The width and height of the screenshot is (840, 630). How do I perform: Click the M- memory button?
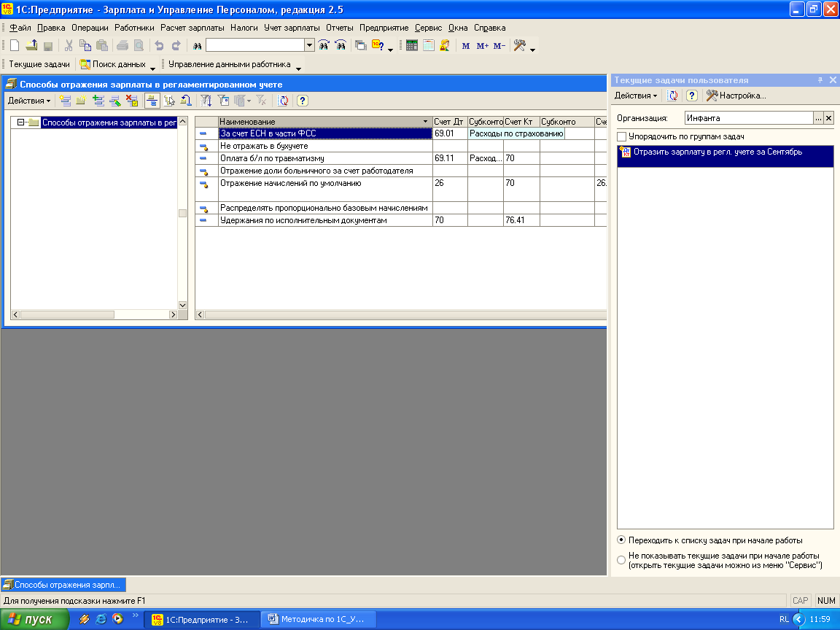[x=499, y=46]
